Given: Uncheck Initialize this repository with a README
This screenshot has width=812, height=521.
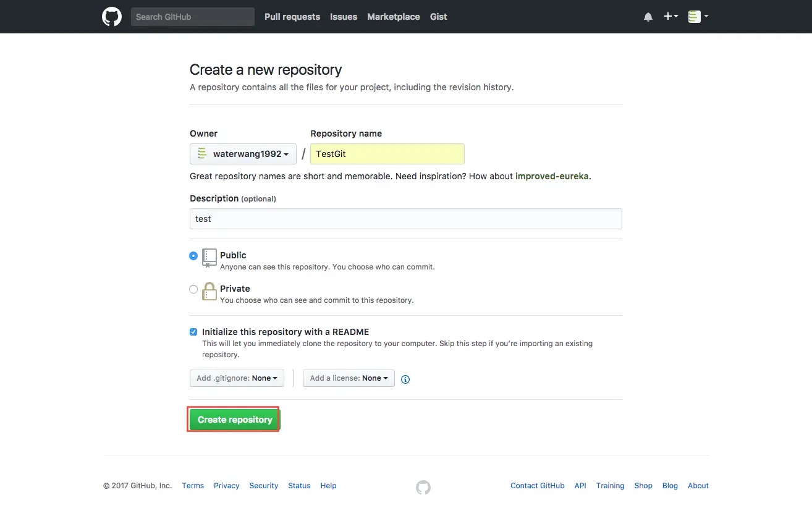Looking at the screenshot, I should point(193,332).
